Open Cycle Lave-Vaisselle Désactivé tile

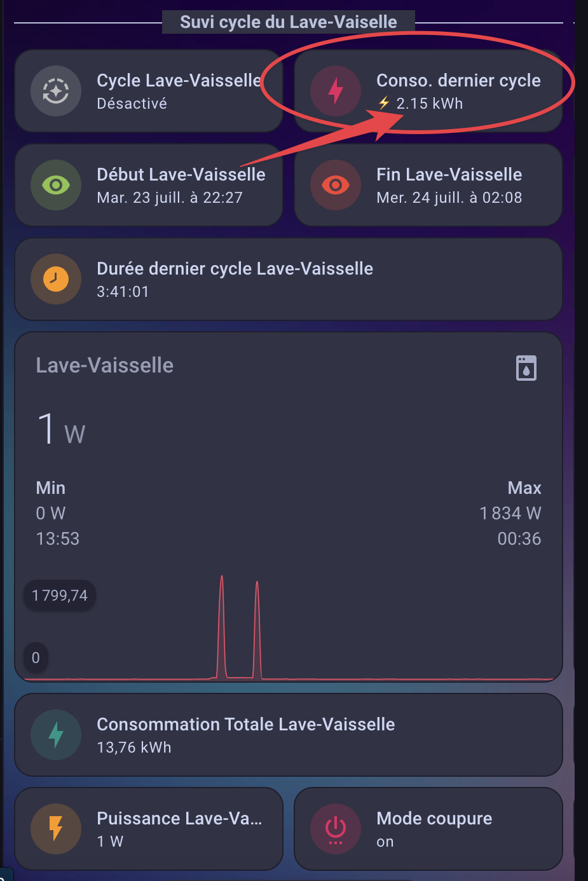[x=178, y=91]
